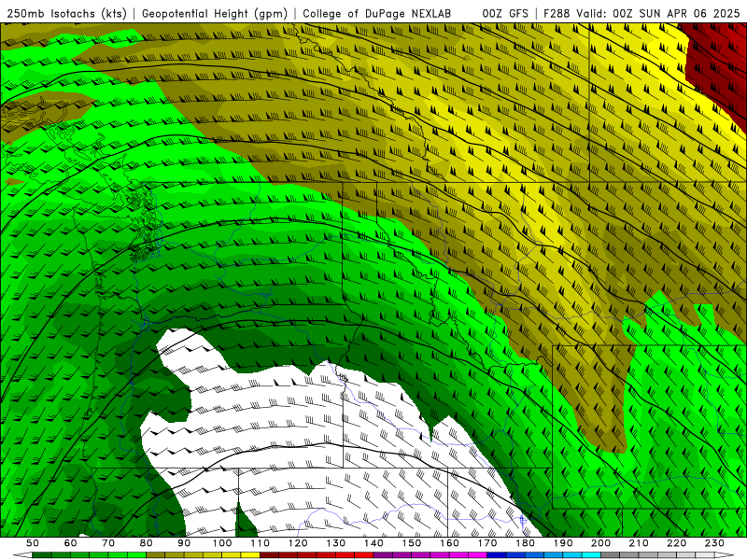Click the dark blue swatch starting at 170

pos(497,555)
